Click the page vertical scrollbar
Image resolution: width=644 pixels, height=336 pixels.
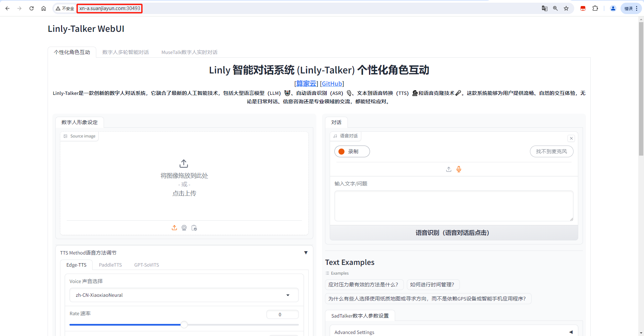[x=641, y=89]
